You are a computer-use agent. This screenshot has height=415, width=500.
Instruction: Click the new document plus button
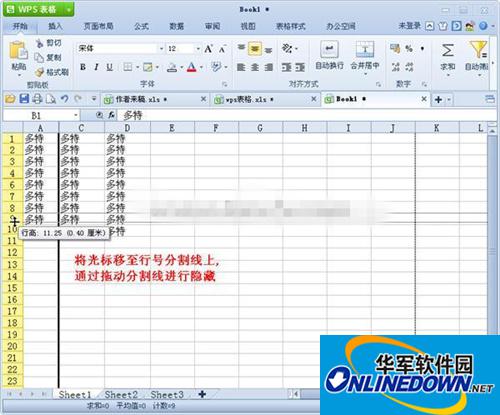439,99
